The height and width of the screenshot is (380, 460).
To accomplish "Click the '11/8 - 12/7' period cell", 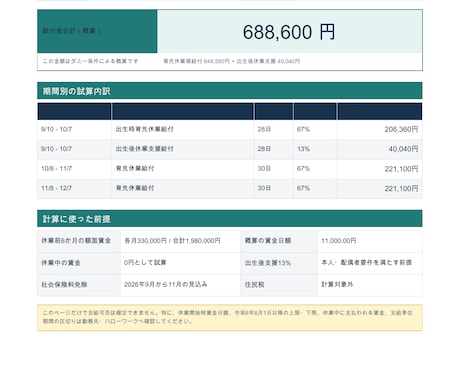I will click(57, 188).
